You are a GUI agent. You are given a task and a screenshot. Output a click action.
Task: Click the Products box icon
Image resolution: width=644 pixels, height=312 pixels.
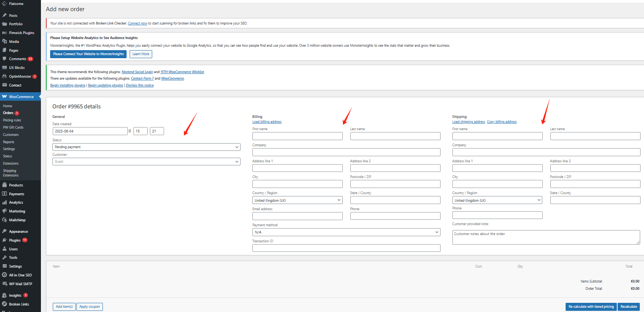[5, 185]
